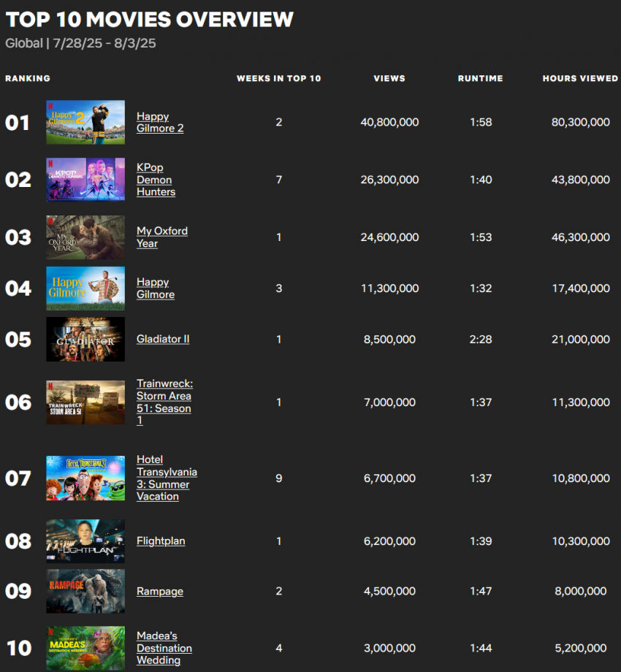Image resolution: width=621 pixels, height=672 pixels.
Task: Click the 24,600,000 views value
Action: pyautogui.click(x=389, y=237)
